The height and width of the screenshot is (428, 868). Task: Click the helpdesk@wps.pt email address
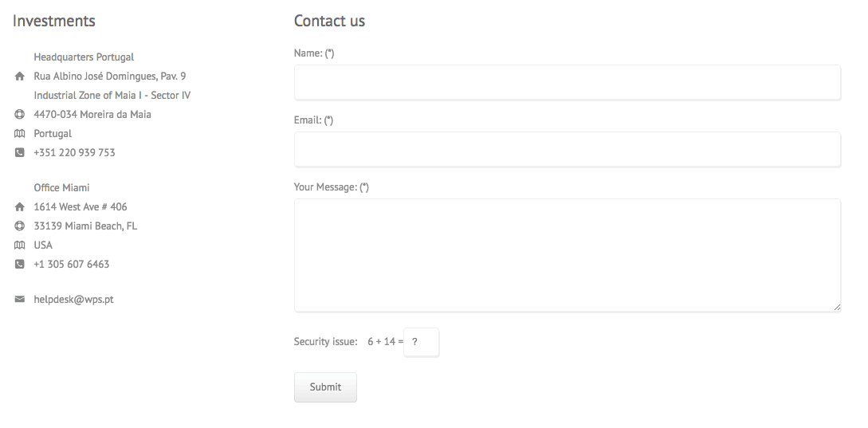coord(73,300)
